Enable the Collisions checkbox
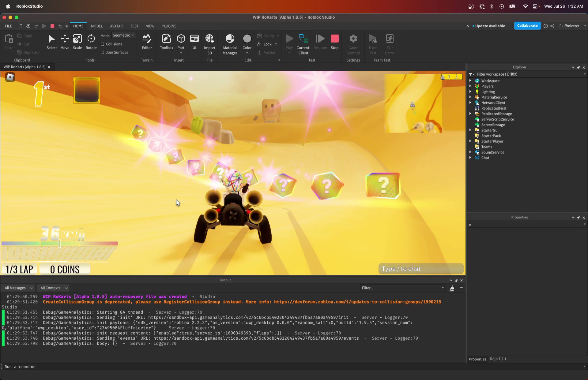Viewport: 588px width, 380px height. (x=103, y=44)
